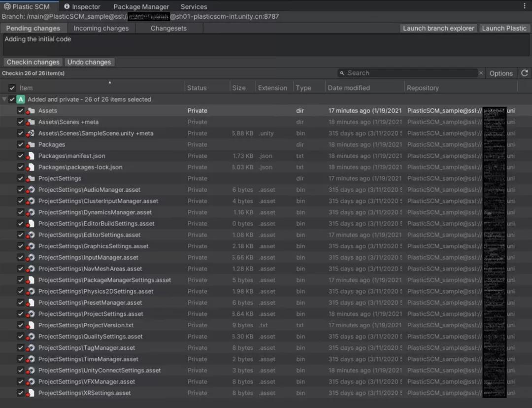Click the Launch Plastic button

click(x=504, y=28)
